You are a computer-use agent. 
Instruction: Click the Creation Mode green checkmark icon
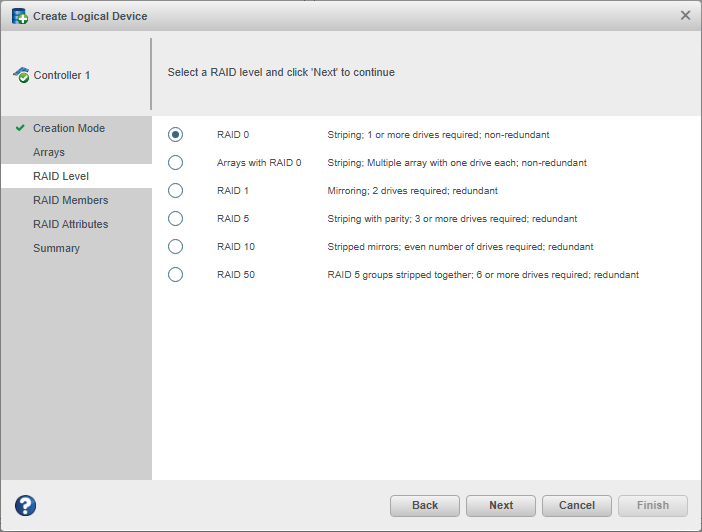pyautogui.click(x=19, y=128)
